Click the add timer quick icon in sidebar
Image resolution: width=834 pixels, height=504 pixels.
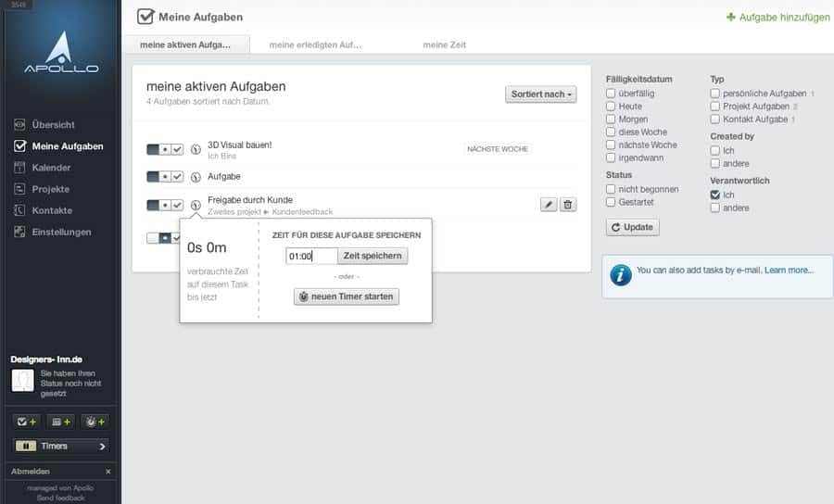(95, 422)
